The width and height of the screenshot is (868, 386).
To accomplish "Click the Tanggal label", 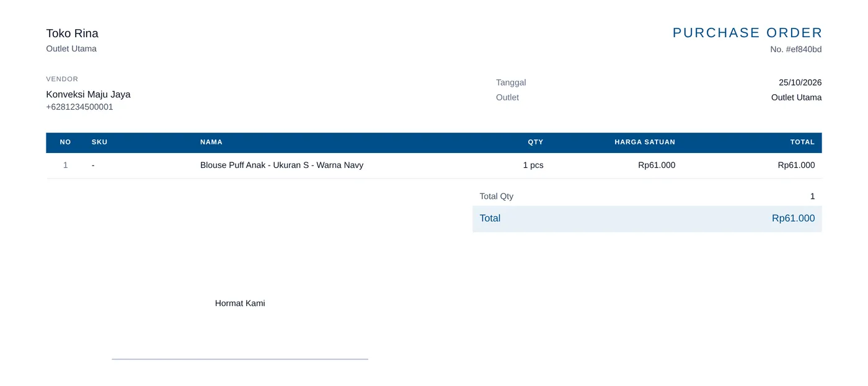I will tap(511, 83).
